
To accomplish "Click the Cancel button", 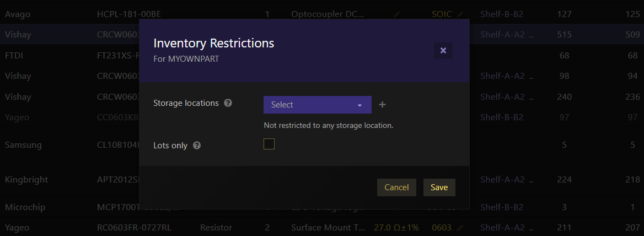I will (396, 187).
